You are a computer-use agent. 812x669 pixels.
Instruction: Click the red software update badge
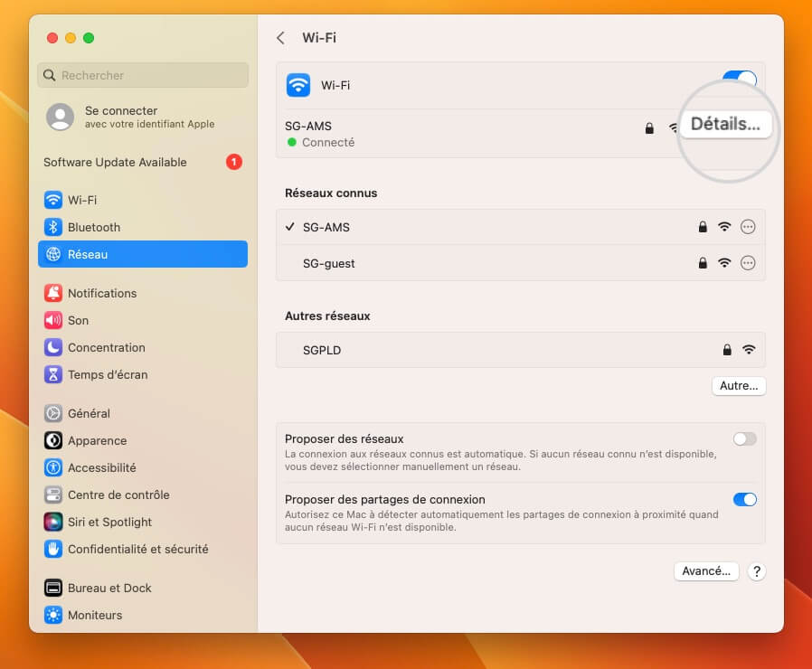[x=234, y=162]
